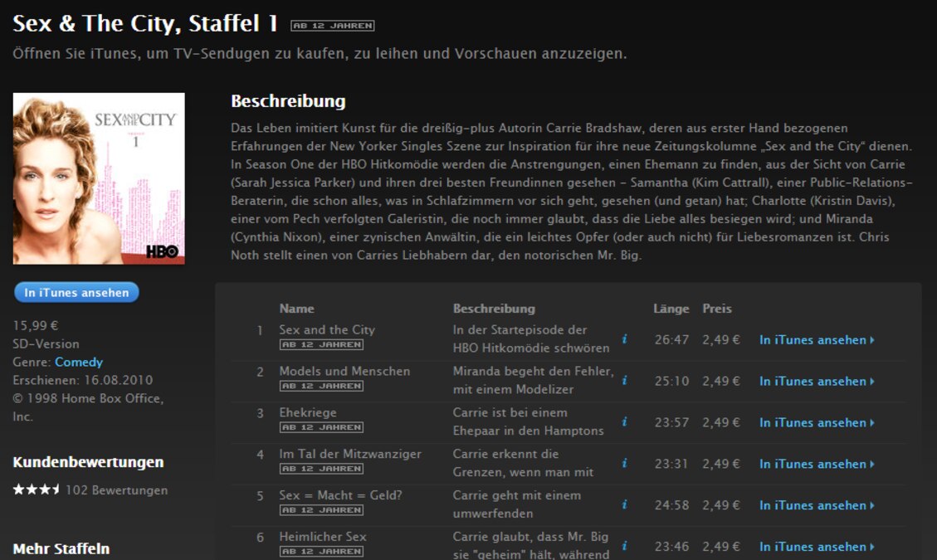Click the Kundenbewertungen heading
937x560 pixels.
[x=88, y=462]
